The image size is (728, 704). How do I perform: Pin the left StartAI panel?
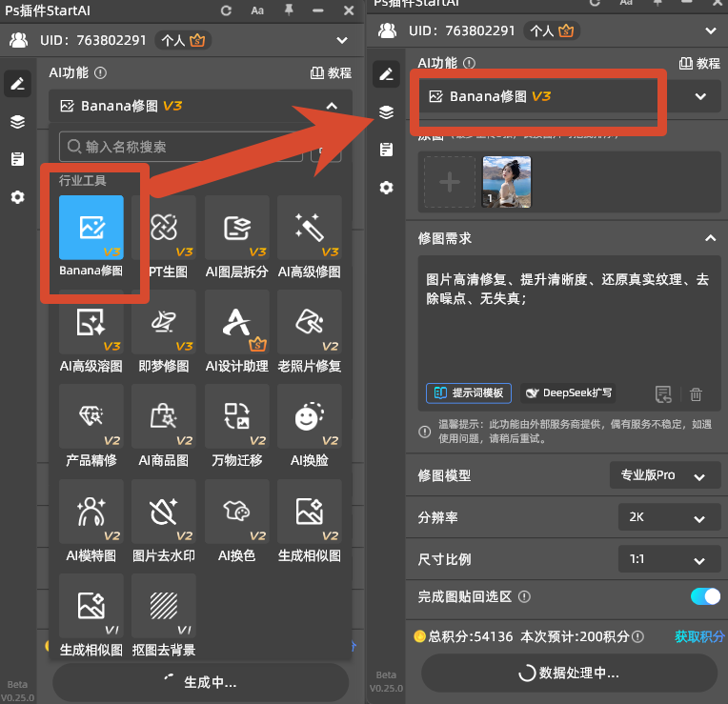coord(289,10)
